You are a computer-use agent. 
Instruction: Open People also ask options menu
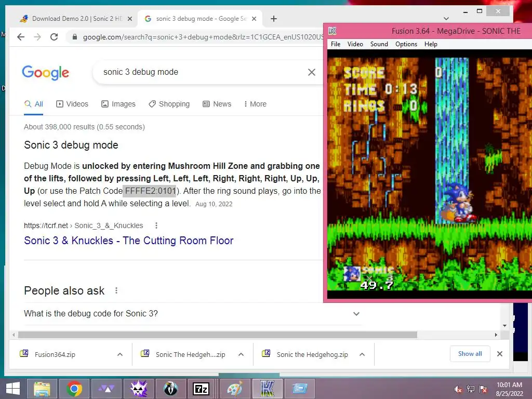(x=116, y=291)
